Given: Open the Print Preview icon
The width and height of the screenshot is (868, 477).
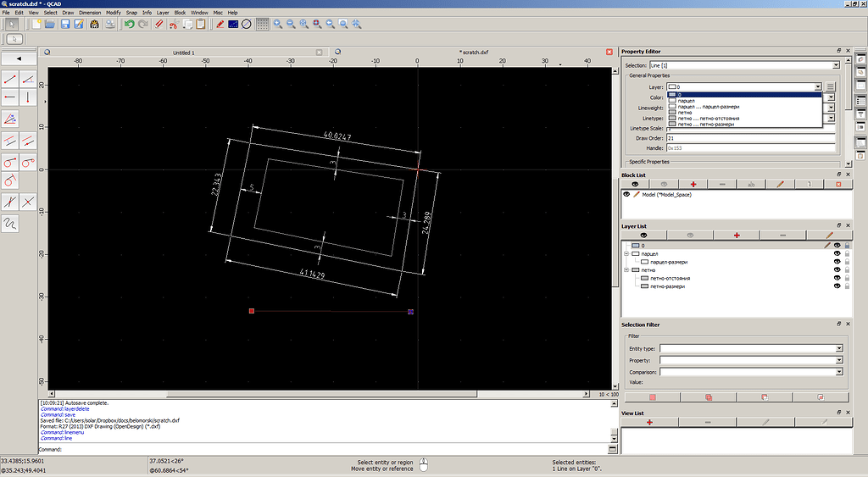Looking at the screenshot, I should click(110, 24).
